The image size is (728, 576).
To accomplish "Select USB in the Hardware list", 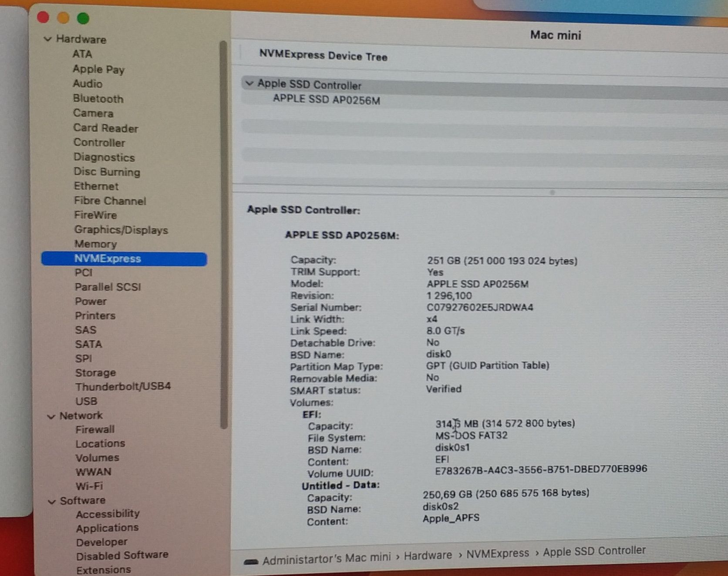I will pyautogui.click(x=86, y=401).
